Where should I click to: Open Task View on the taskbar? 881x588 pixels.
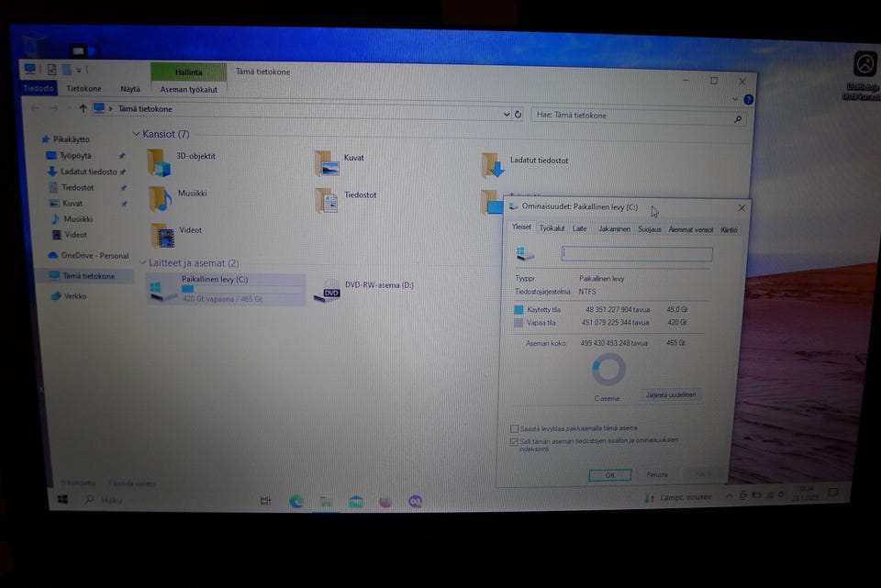click(265, 501)
